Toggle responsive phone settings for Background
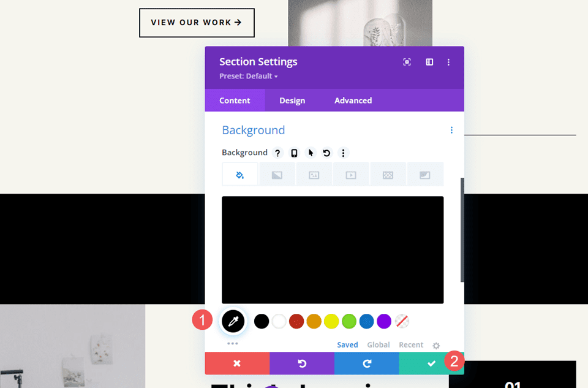The image size is (588, 388). point(294,153)
